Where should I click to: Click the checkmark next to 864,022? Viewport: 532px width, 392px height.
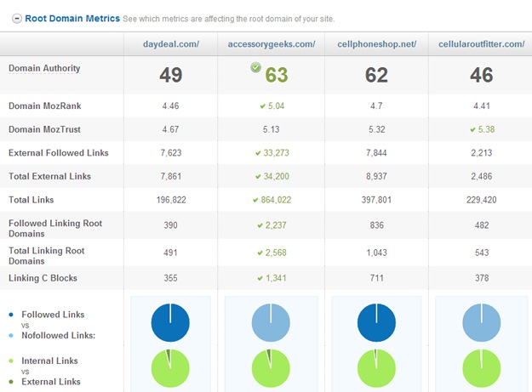(x=255, y=200)
